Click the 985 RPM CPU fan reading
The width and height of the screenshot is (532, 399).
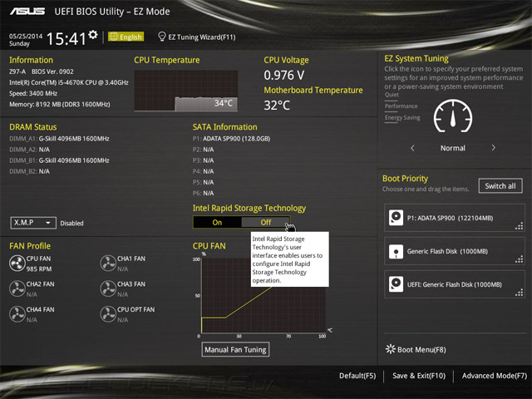pos(39,269)
